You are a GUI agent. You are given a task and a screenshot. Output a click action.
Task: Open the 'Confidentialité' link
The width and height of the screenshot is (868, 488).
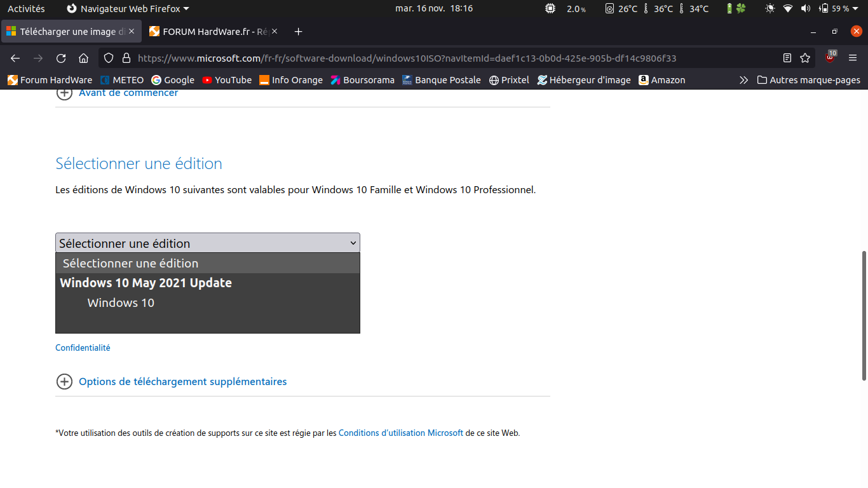(x=83, y=348)
